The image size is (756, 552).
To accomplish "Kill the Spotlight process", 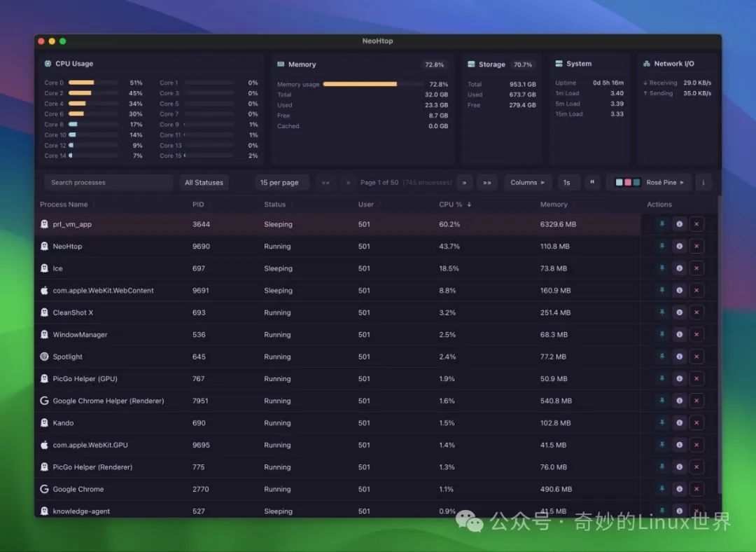I will coord(696,357).
